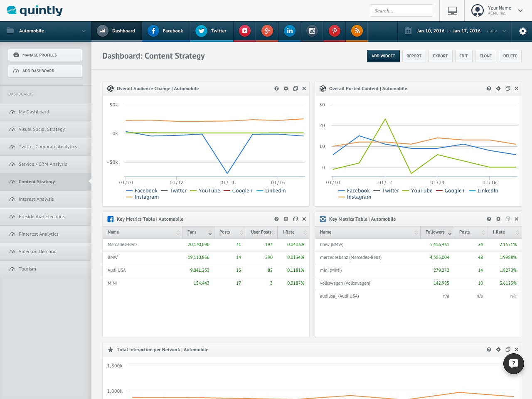
Task: Click the Add Dashboard button
Action: [45, 71]
